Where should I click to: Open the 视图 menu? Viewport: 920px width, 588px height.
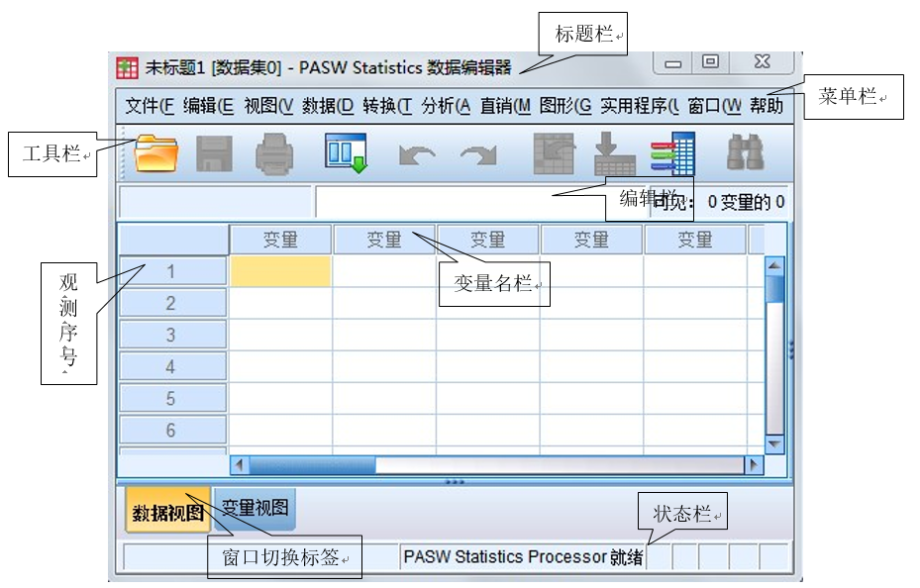point(268,106)
